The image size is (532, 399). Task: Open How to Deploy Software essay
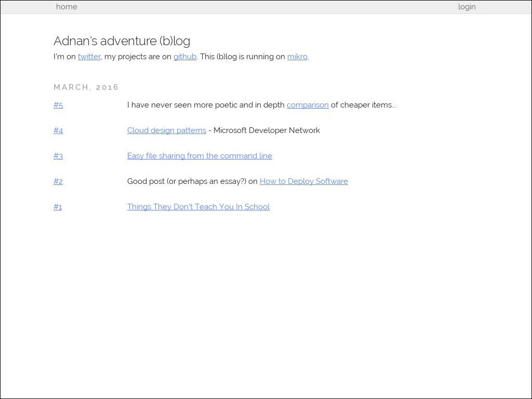(x=303, y=181)
